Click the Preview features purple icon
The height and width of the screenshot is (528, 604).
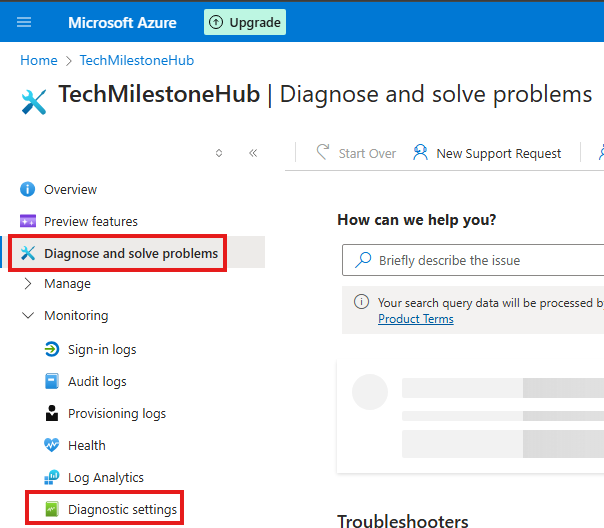click(x=28, y=221)
